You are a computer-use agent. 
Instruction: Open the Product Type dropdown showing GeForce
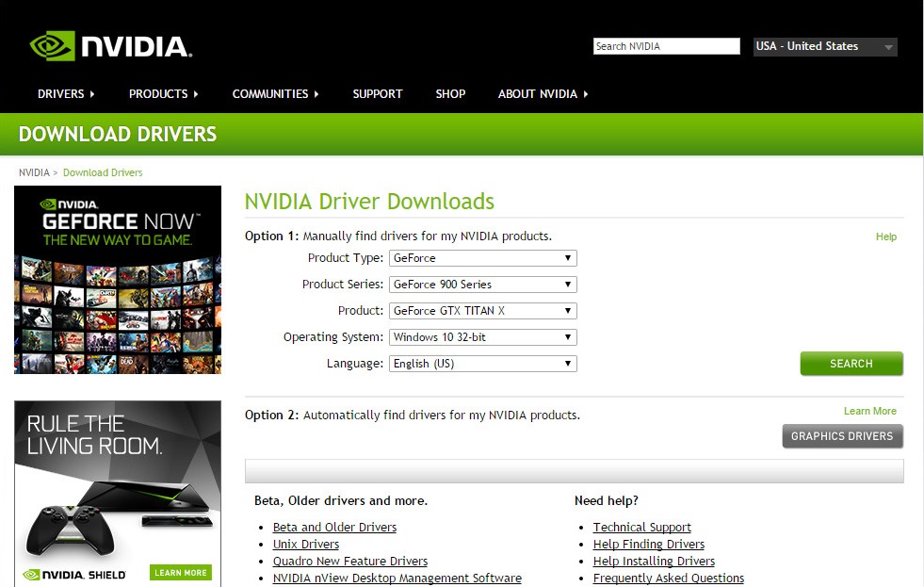click(482, 258)
